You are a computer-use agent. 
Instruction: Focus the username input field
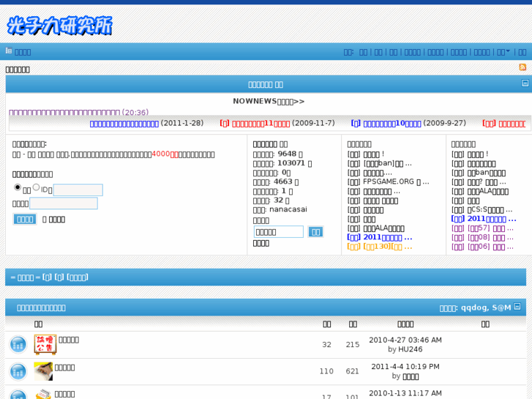78,190
